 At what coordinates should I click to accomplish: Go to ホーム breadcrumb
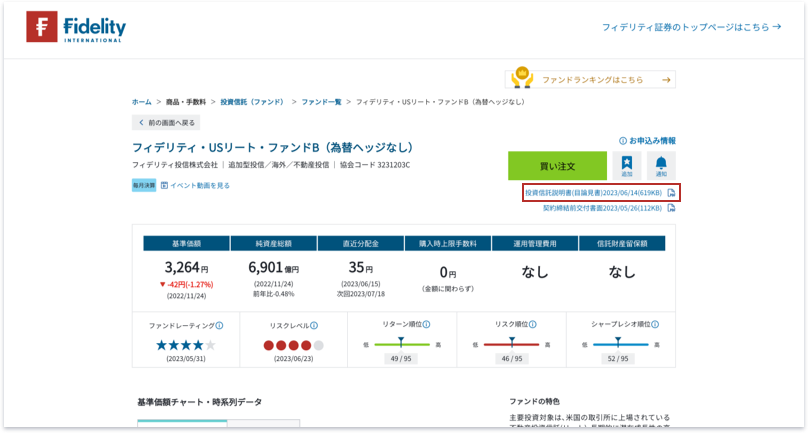142,102
